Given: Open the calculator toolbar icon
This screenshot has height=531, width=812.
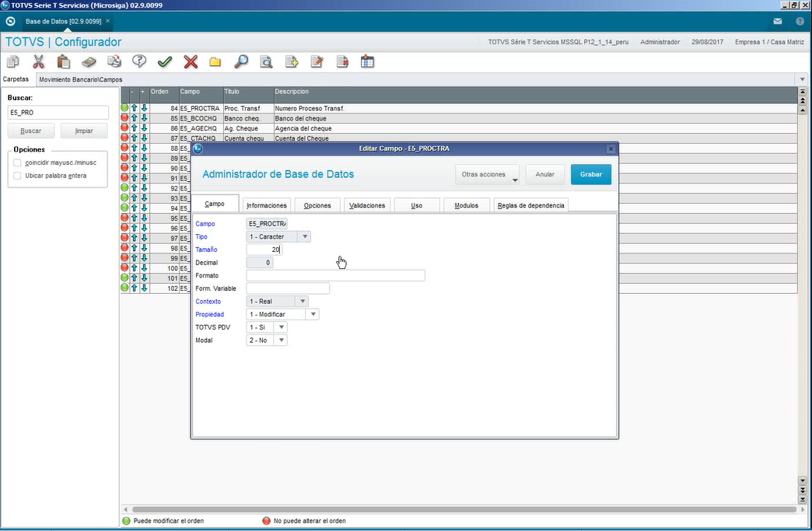Looking at the screenshot, I should [x=89, y=62].
